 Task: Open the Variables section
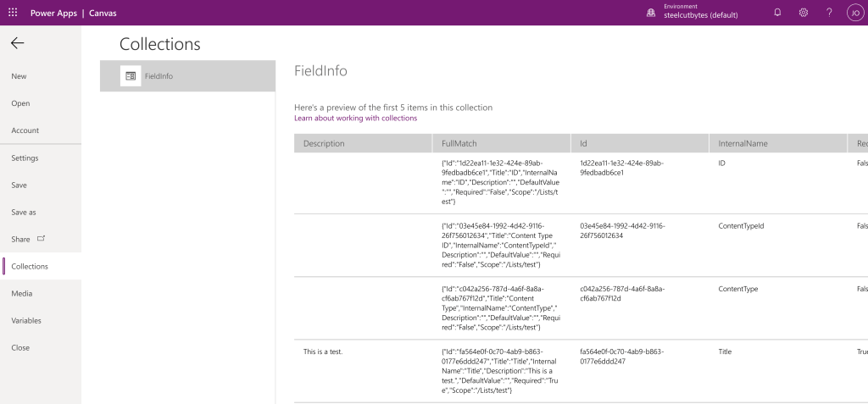[26, 320]
